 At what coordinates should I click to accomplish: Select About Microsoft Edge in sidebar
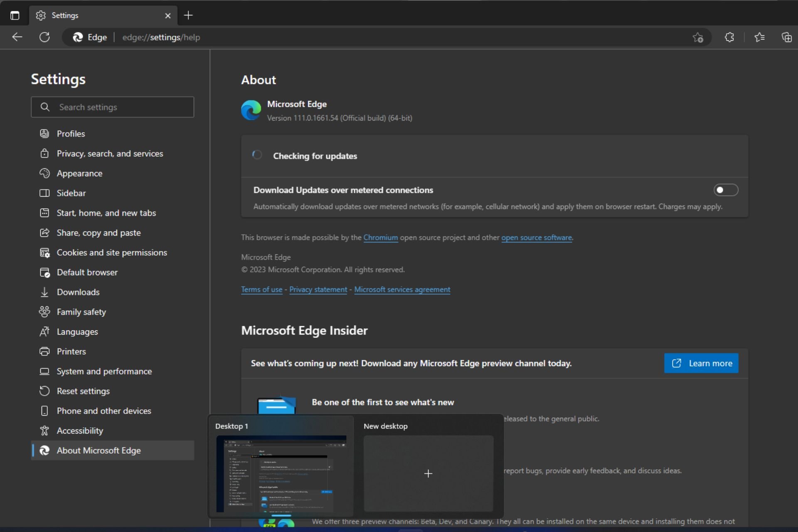(112, 451)
